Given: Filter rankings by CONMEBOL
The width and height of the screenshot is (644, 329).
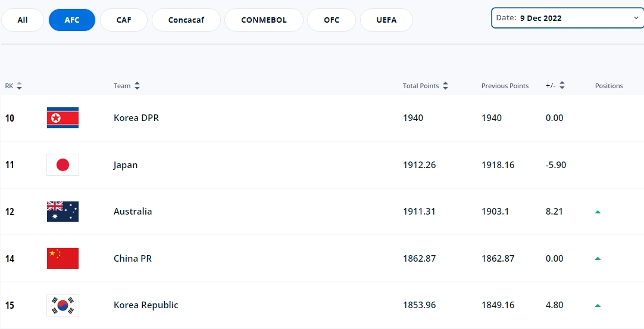Looking at the screenshot, I should tap(264, 20).
